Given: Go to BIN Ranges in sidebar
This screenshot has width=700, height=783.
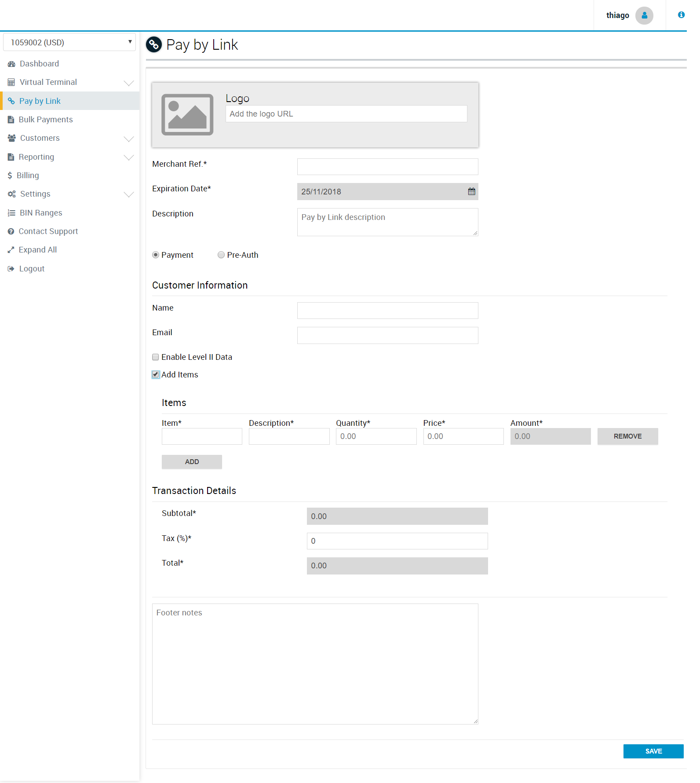Looking at the screenshot, I should [41, 213].
